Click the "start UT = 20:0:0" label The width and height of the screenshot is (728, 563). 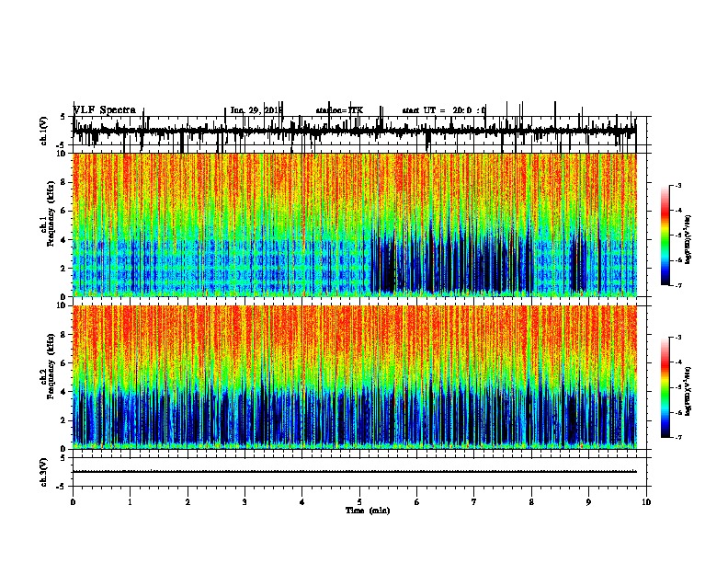444,110
